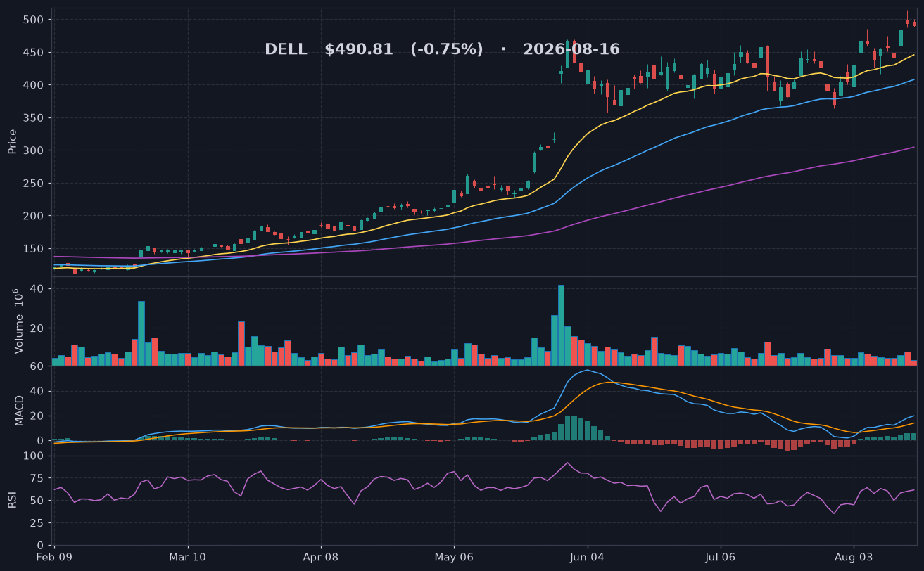The height and width of the screenshot is (571, 924).
Task: Click the Apr 08 date axis label
Action: point(321,557)
